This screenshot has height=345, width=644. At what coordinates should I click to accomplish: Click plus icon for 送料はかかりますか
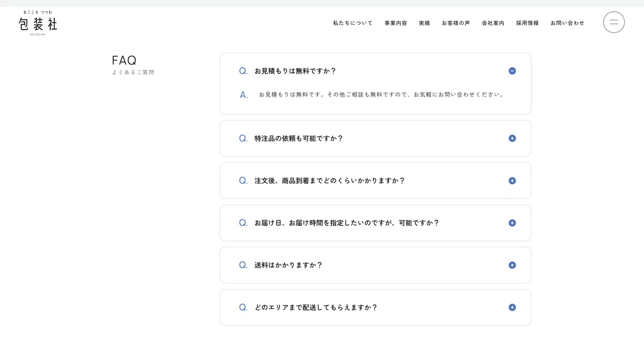pyautogui.click(x=512, y=265)
